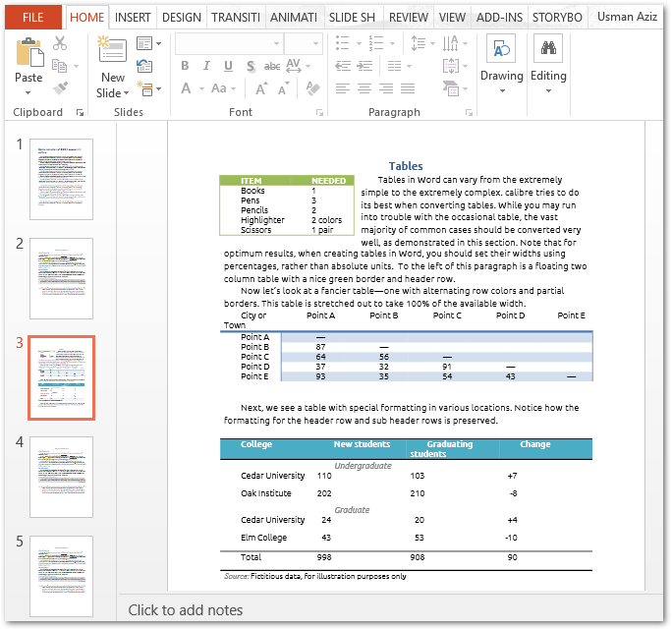
Task: Click the 'Click to add notes' area
Action: (186, 610)
